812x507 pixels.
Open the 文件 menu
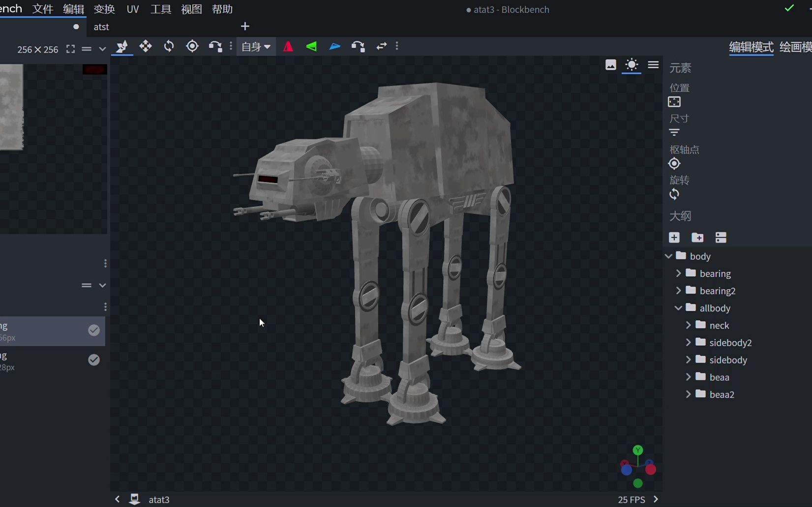pyautogui.click(x=43, y=9)
